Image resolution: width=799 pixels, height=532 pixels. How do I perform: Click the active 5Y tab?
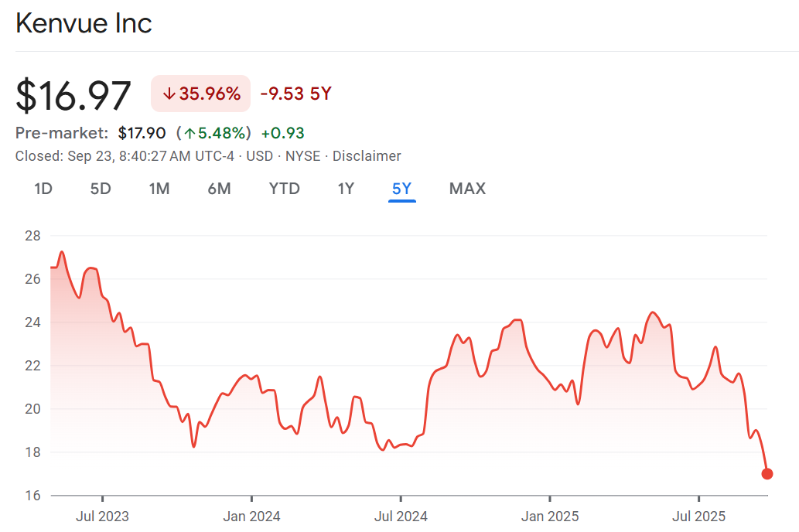pos(402,189)
